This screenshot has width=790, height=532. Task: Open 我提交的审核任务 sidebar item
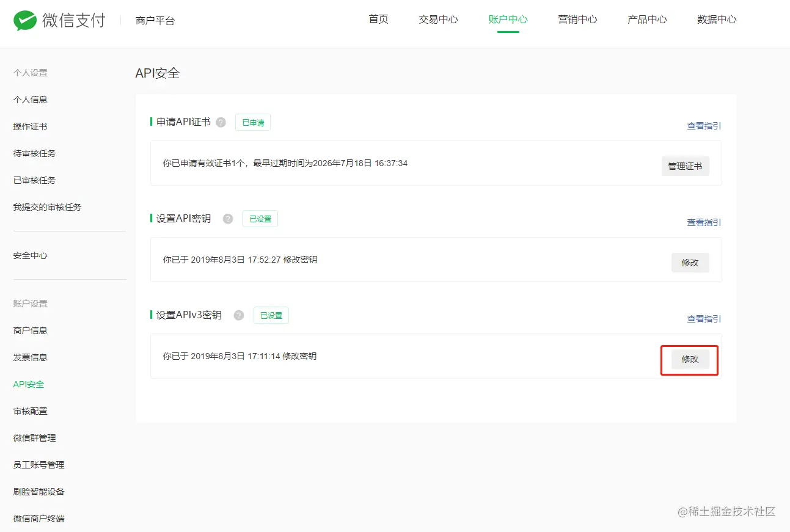click(x=48, y=207)
